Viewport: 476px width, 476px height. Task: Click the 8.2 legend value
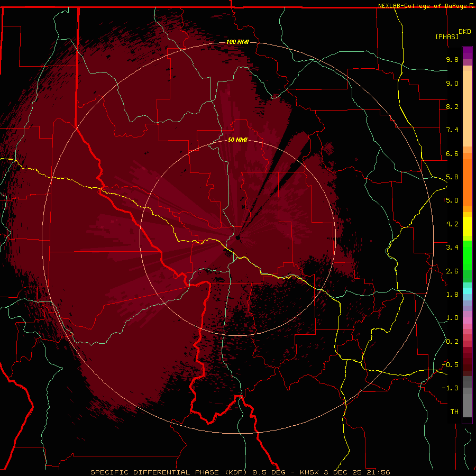click(x=452, y=106)
